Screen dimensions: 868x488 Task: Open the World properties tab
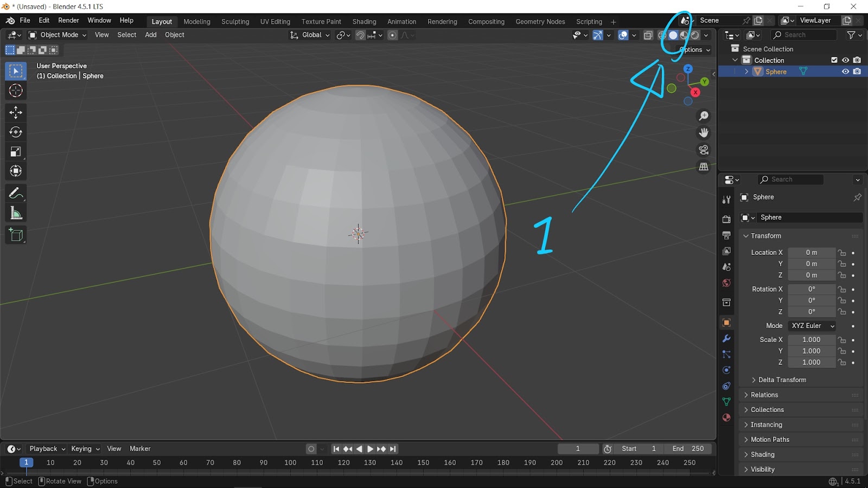click(x=726, y=283)
